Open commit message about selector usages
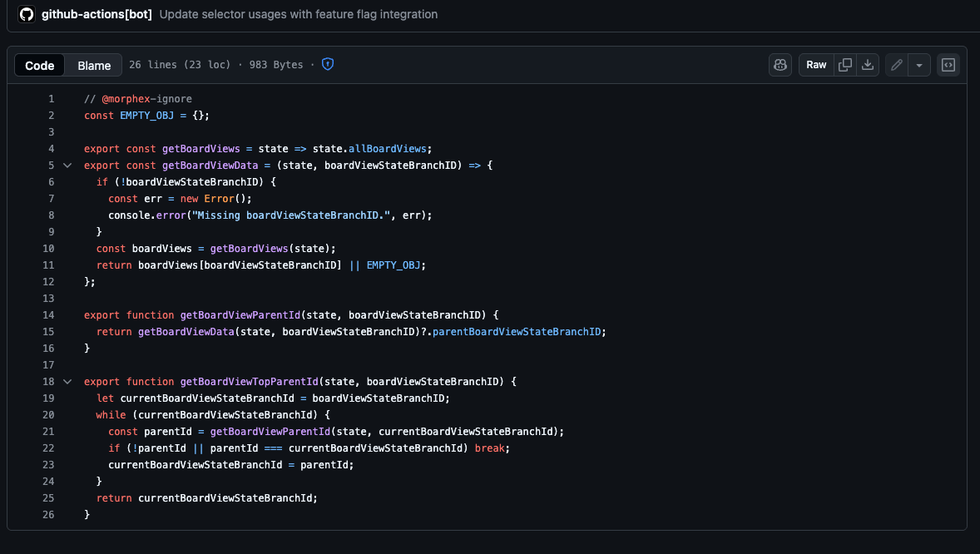 coord(298,14)
